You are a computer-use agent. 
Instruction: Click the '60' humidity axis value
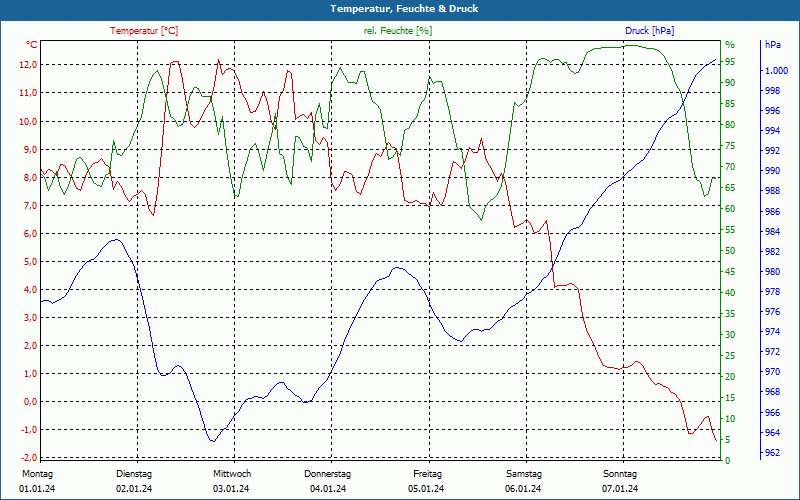coord(731,209)
